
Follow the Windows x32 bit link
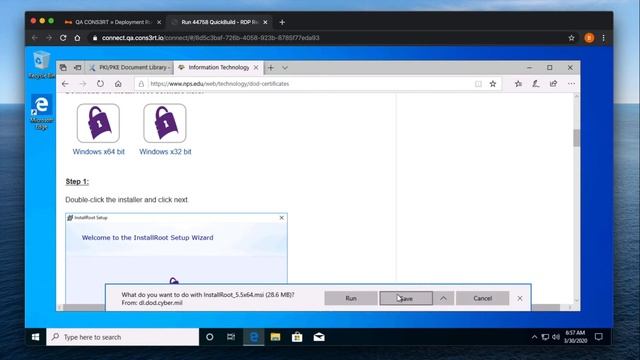tap(165, 151)
